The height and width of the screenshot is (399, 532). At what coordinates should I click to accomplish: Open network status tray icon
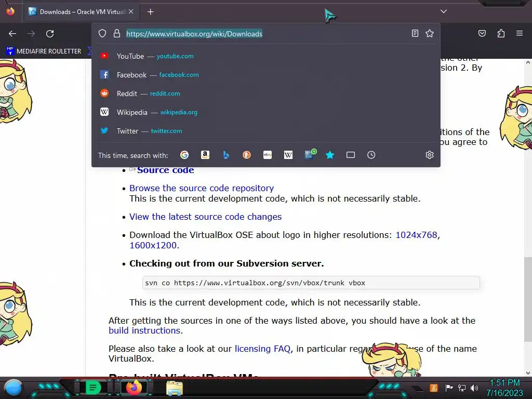(461, 388)
